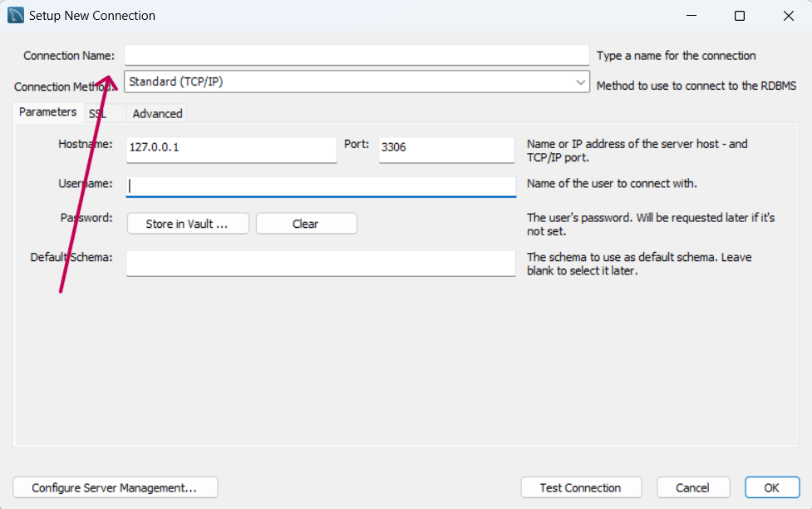Image resolution: width=812 pixels, height=509 pixels.
Task: Select the Port number field
Action: (446, 150)
